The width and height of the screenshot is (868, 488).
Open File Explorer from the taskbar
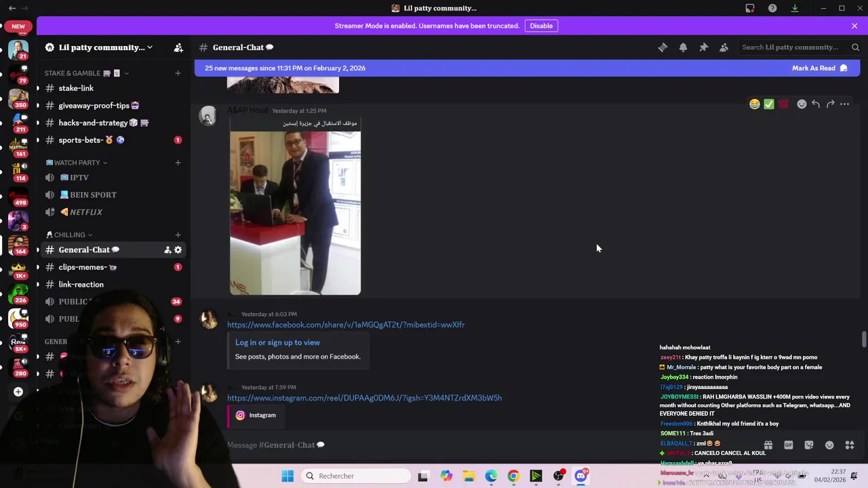click(469, 476)
